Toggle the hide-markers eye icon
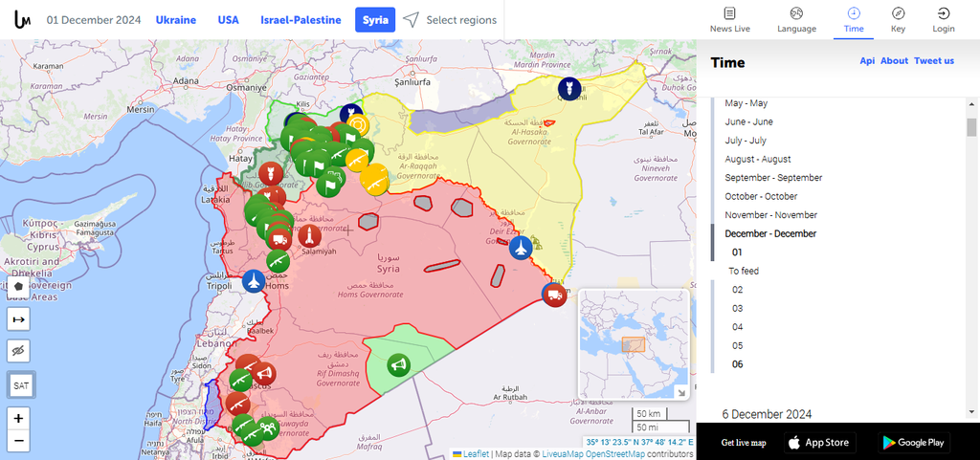Screen dimensions: 980x460 point(19,351)
